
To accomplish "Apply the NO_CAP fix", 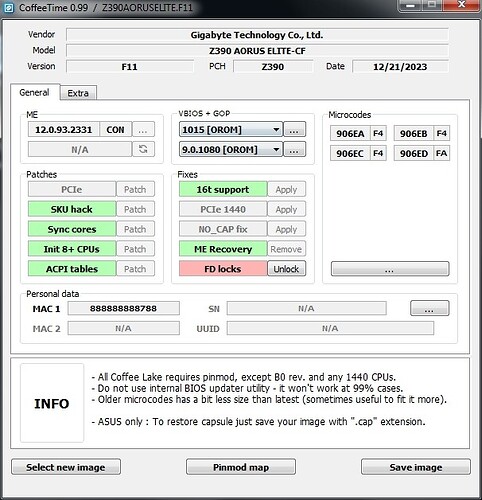I will click(x=286, y=229).
